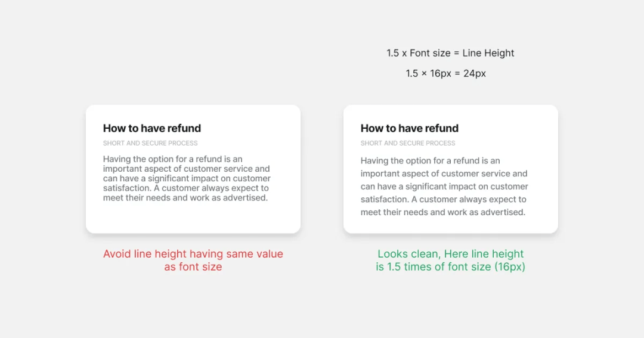Click the right card's 'How to have refund' heading
The image size is (644, 338).
410,128
